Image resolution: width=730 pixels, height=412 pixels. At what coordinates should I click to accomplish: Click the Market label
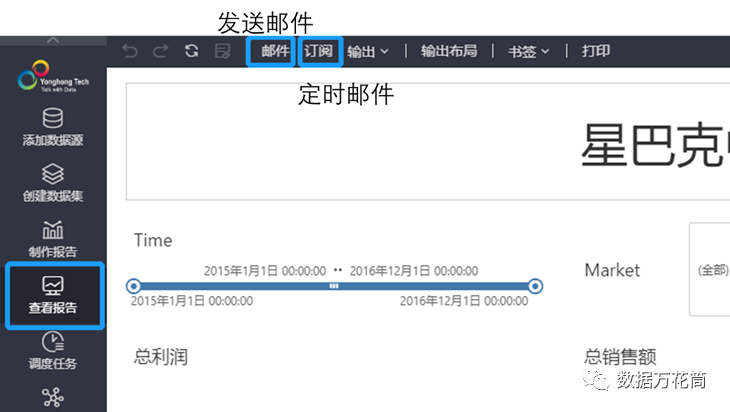(x=612, y=270)
